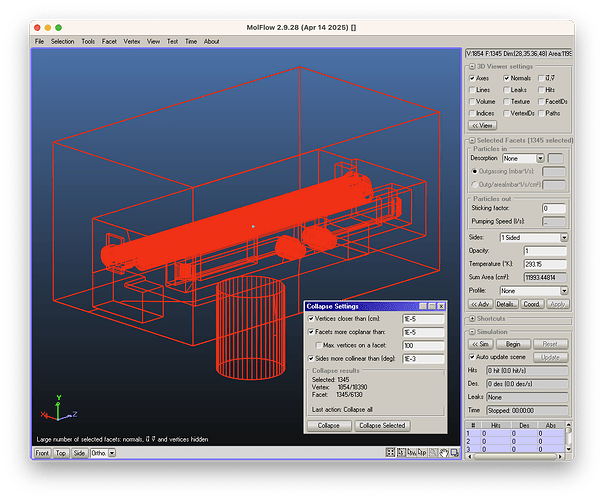
Task: Collapse the 3D Viewer settings section
Action: [x=472, y=66]
